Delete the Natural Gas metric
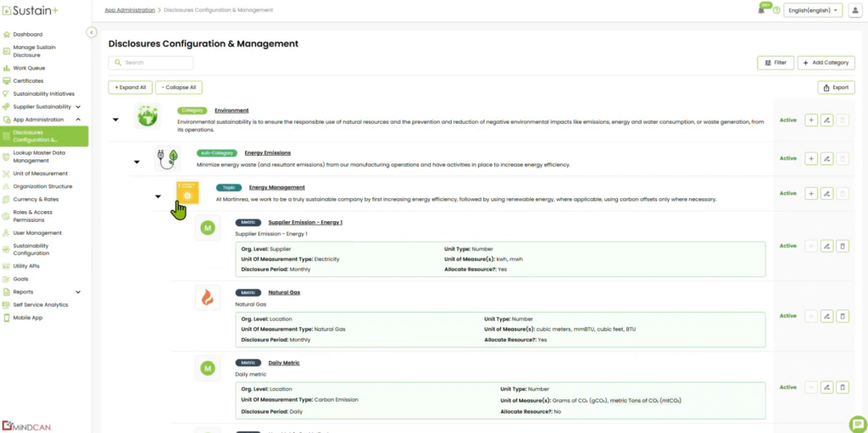This screenshot has height=433, width=868. coord(842,316)
